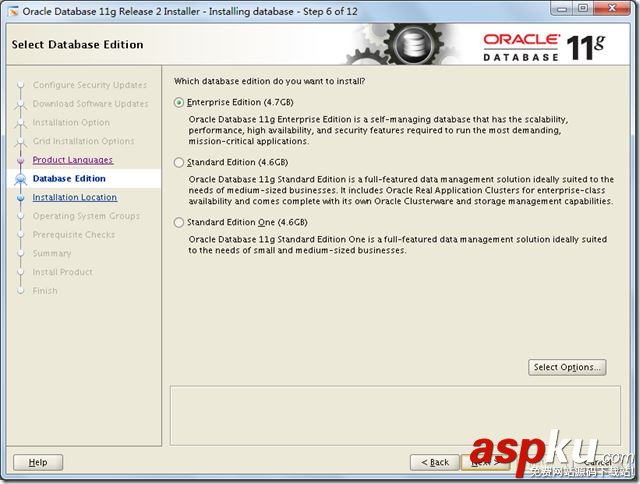
Task: Click the Standard Edition description paragraph
Action: 401,190
